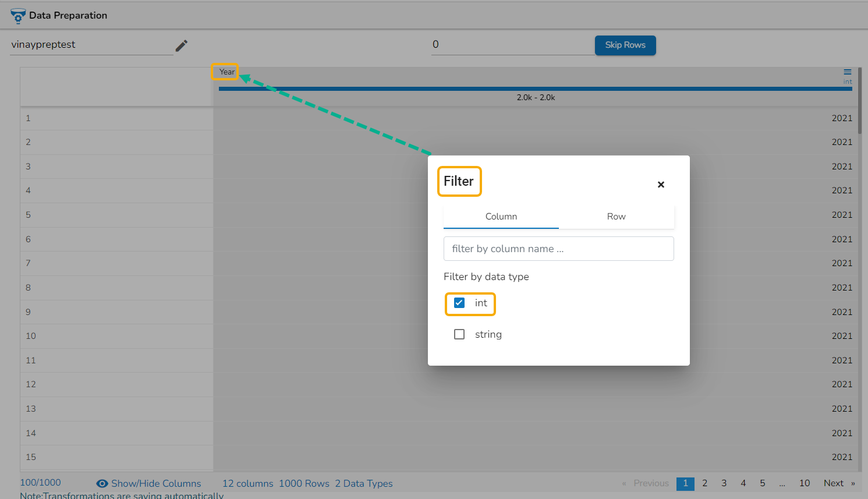Switch to the Row filter tab
Viewport: 868px width, 499px height.
[617, 217]
